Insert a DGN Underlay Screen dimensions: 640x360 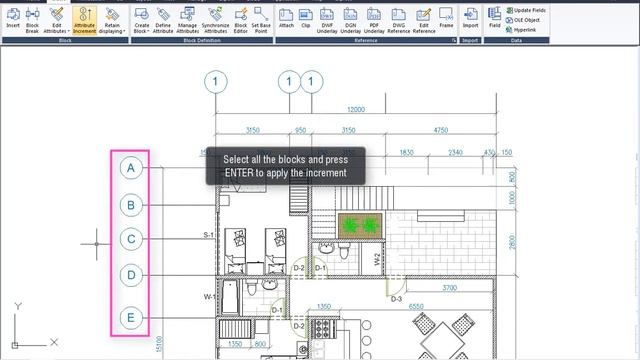click(350, 20)
